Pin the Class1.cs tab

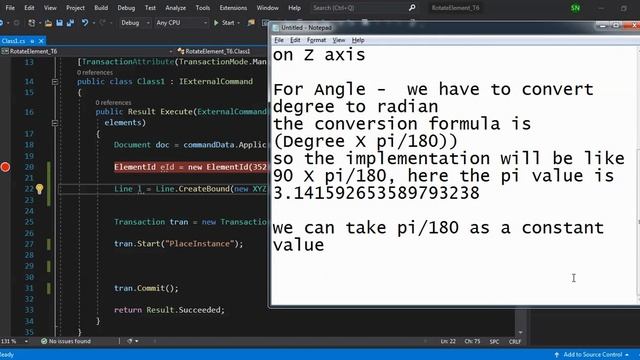(32, 41)
